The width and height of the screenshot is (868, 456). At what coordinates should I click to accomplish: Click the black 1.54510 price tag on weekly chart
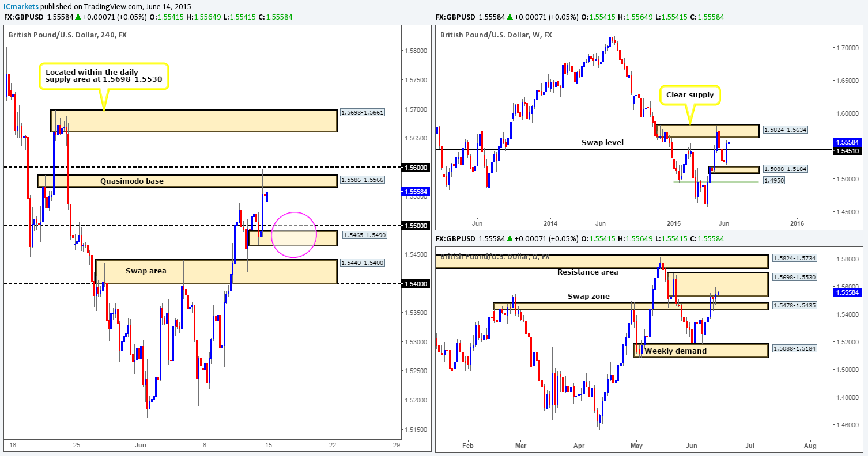tap(846, 150)
